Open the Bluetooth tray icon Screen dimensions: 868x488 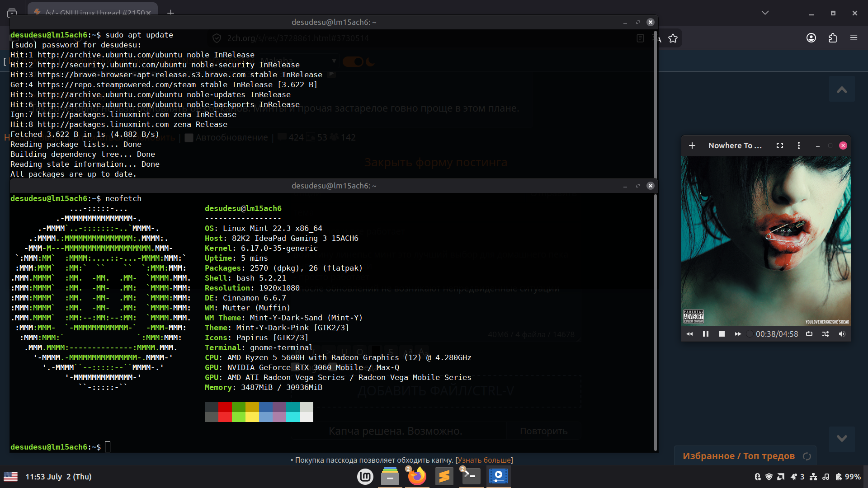[x=758, y=477]
